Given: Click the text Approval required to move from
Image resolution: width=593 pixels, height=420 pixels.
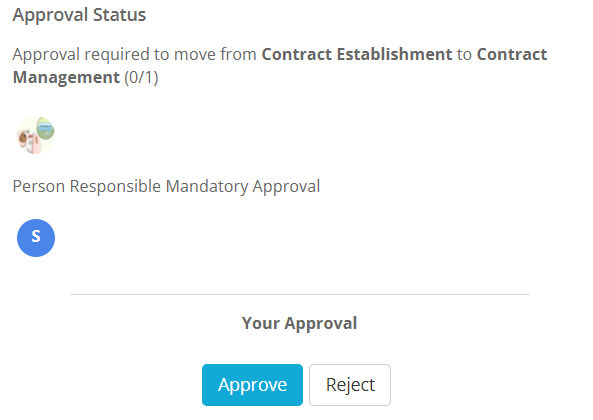Looking at the screenshot, I should [135, 54].
